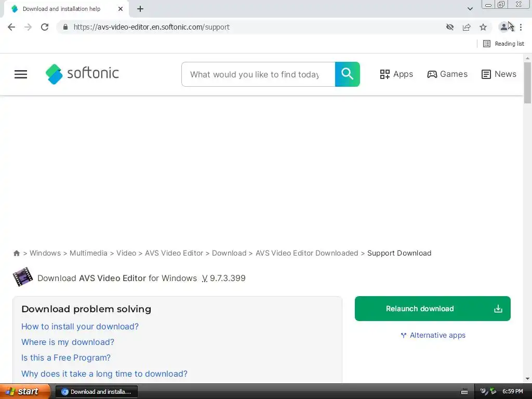Open Chrome's three-dot menu
Viewport: 532px width, 399px height.
521,27
